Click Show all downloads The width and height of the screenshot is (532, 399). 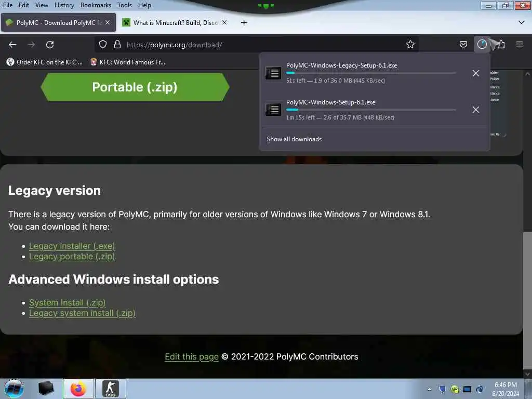(x=294, y=139)
